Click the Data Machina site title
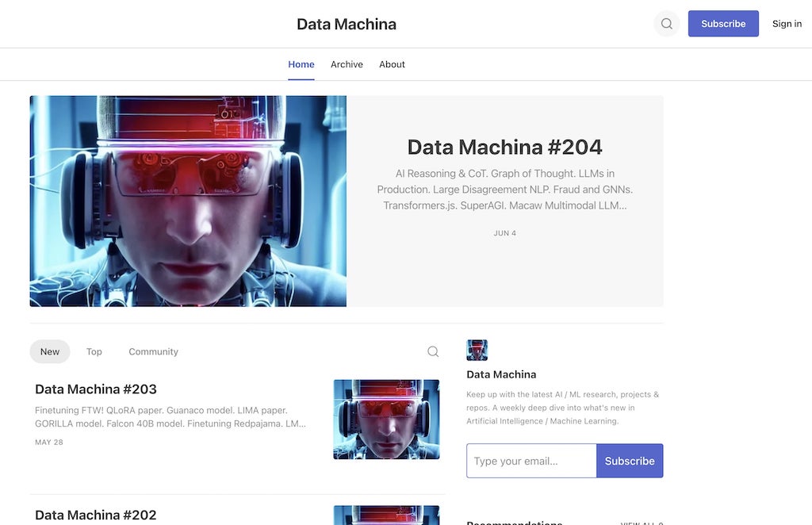 tap(346, 24)
